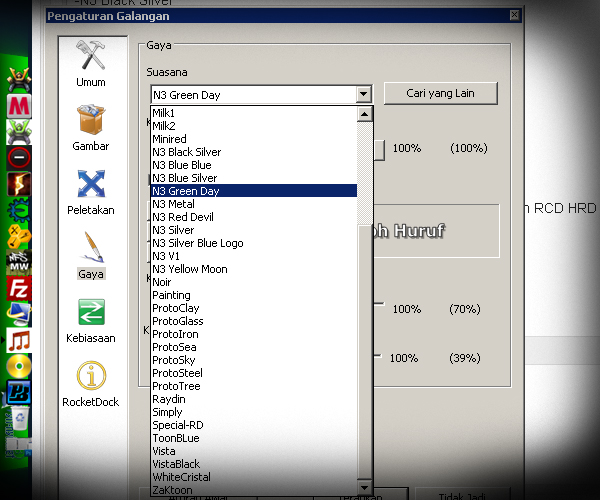Viewport: 600px width, 500px height.
Task: Open the Umum settings section
Action: click(91, 64)
